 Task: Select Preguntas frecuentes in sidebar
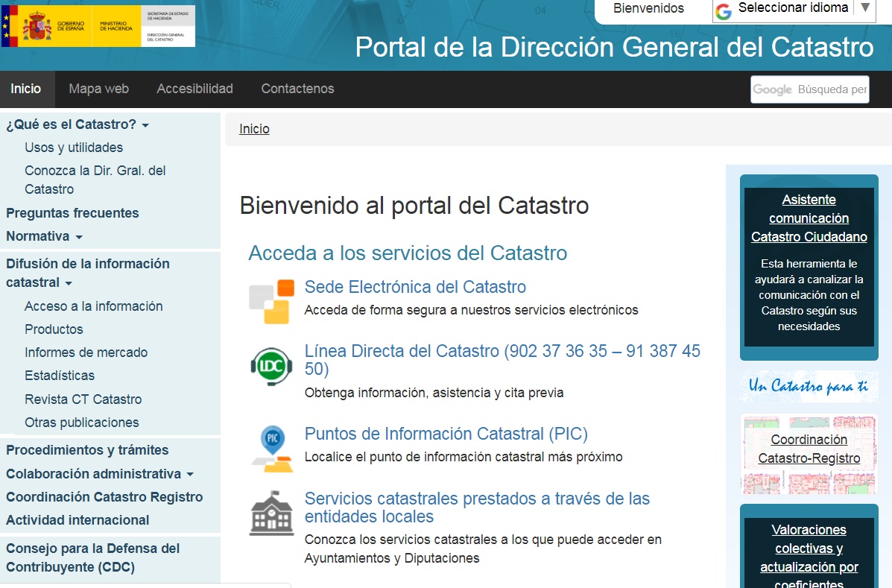coord(72,213)
